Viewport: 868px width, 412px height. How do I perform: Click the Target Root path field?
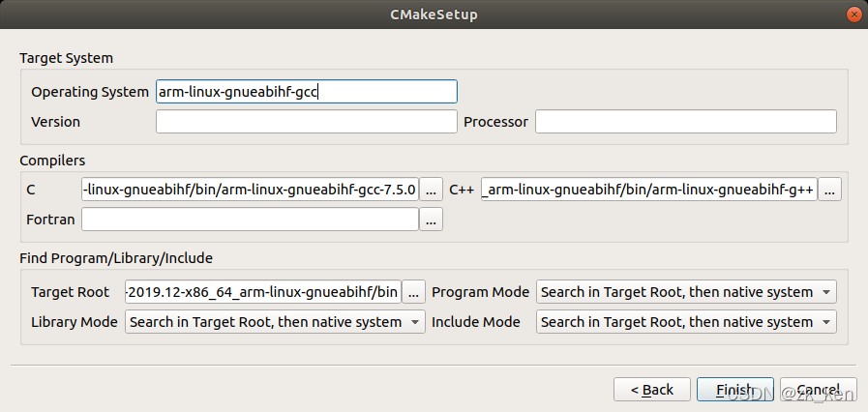(263, 292)
